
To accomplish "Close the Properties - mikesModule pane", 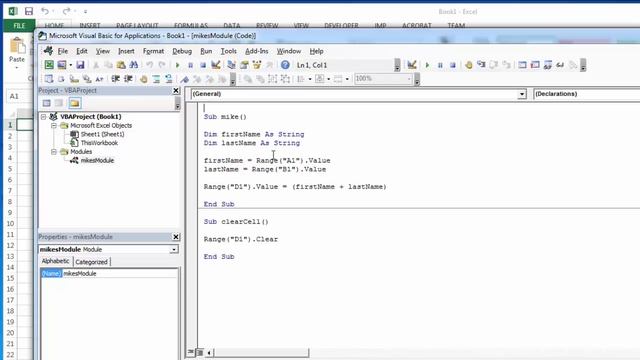I will pyautogui.click(x=176, y=237).
